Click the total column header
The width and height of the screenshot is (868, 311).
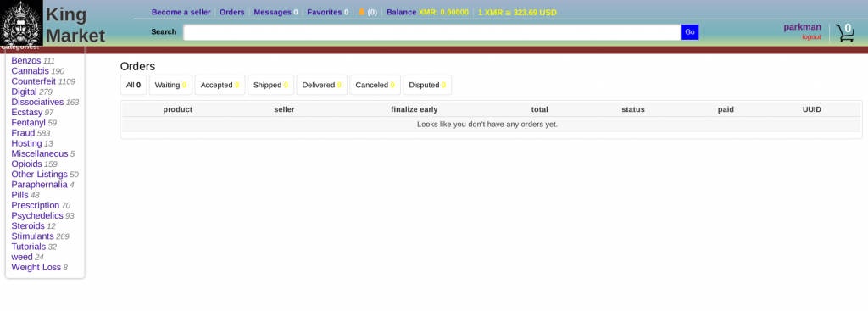[540, 109]
